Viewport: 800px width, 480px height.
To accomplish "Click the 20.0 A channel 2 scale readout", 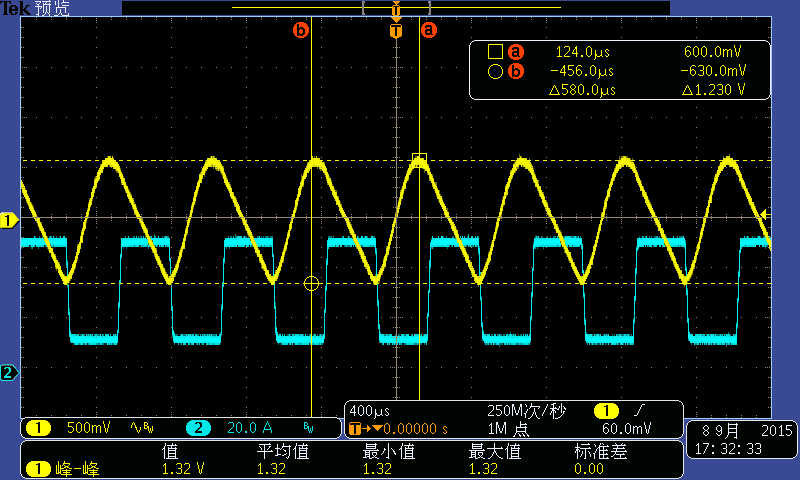I will pos(249,427).
